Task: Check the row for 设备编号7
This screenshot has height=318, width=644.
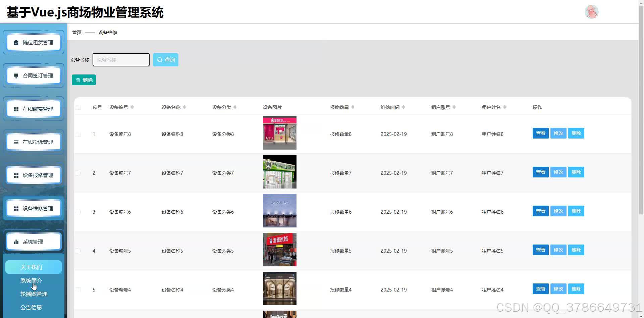Action: [78, 173]
